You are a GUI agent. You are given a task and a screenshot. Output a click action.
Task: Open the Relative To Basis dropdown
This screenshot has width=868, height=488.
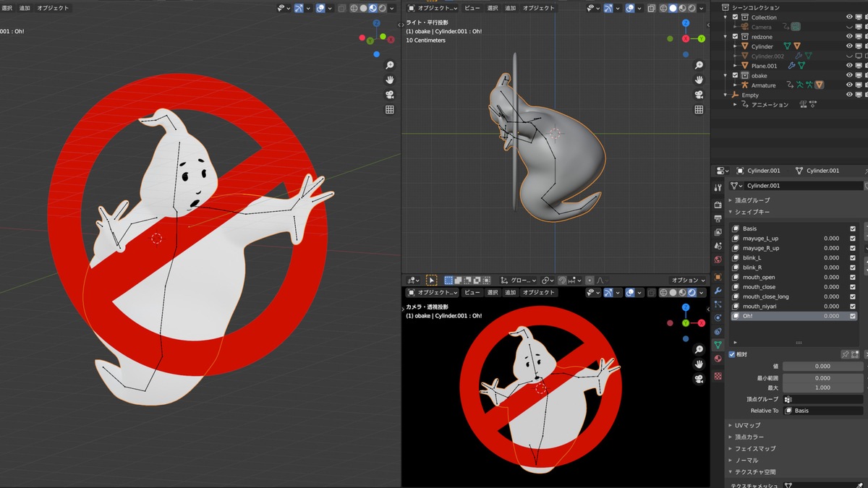[823, 411]
